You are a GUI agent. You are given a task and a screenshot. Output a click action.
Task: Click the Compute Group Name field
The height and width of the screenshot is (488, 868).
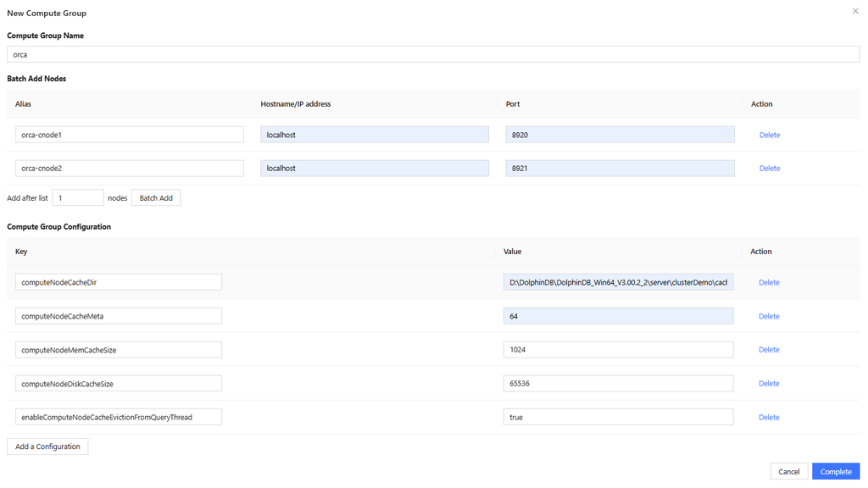(433, 54)
